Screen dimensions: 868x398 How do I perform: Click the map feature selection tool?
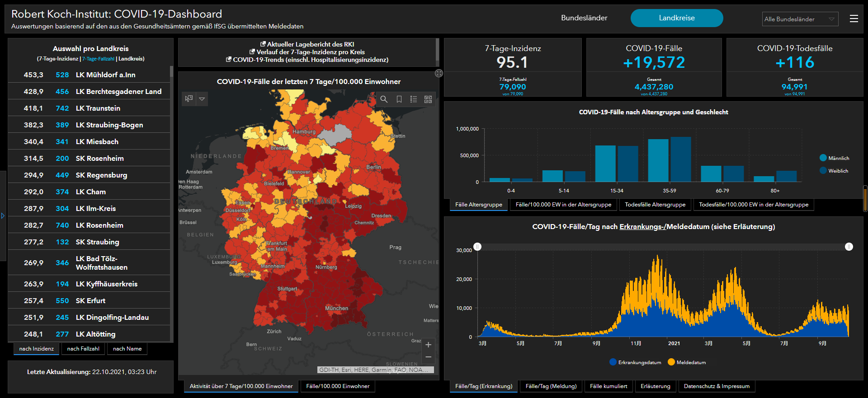(189, 98)
